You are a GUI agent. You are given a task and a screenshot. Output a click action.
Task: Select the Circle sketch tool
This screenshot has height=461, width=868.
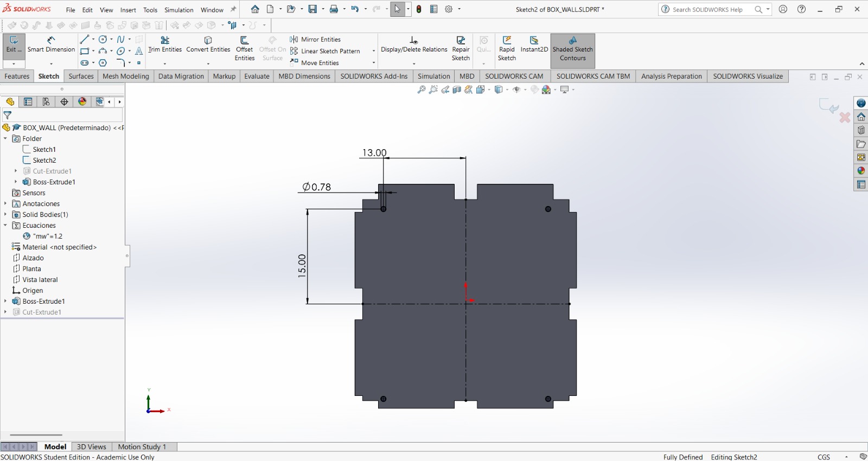pyautogui.click(x=103, y=39)
